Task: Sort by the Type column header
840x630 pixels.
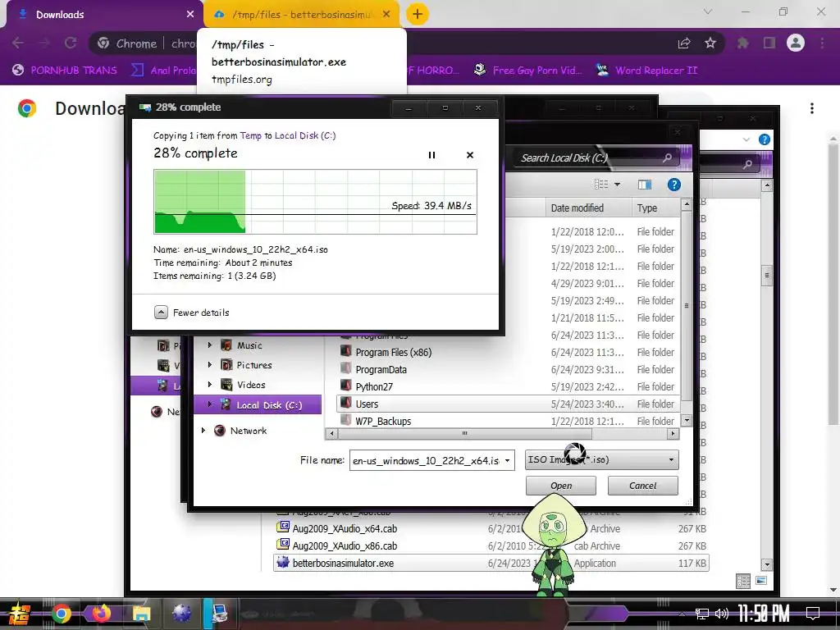Action: coord(655,208)
